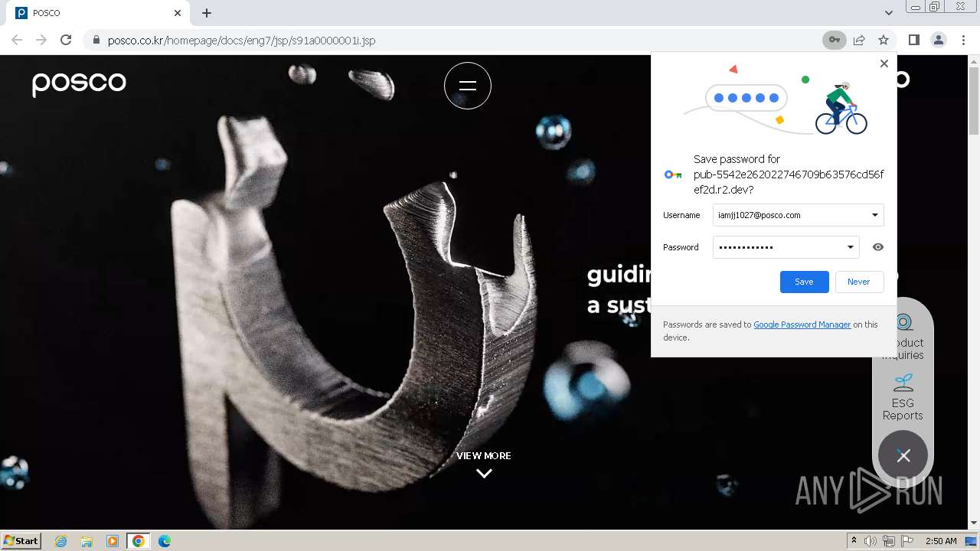Viewport: 980px width, 551px height.
Task: Close the POSCO tab
Action: [x=178, y=13]
